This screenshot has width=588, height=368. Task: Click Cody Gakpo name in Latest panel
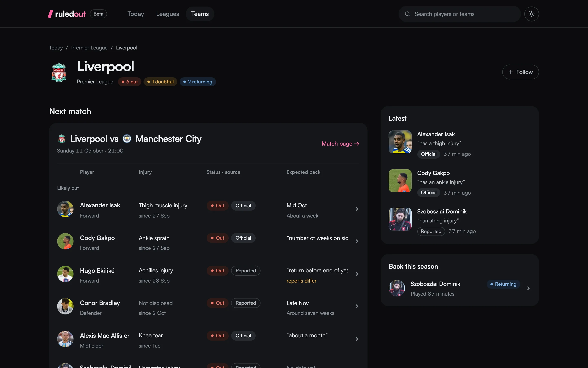click(433, 173)
